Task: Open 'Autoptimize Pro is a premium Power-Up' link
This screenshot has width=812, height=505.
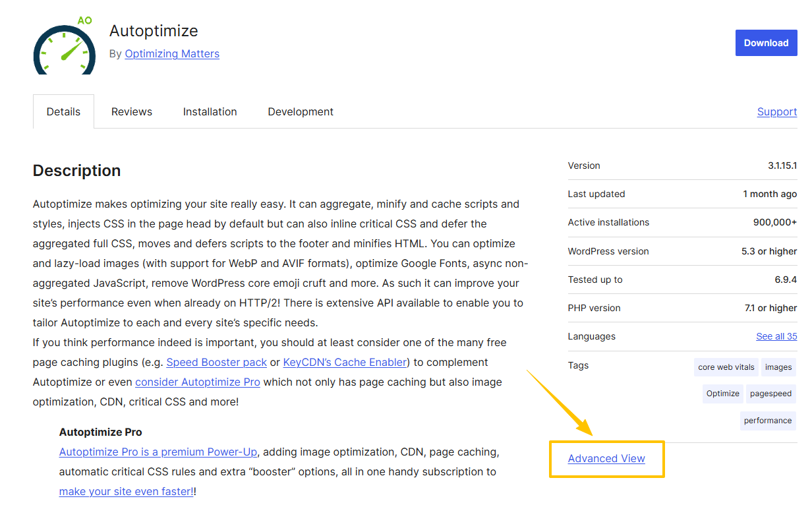Action: pos(158,452)
